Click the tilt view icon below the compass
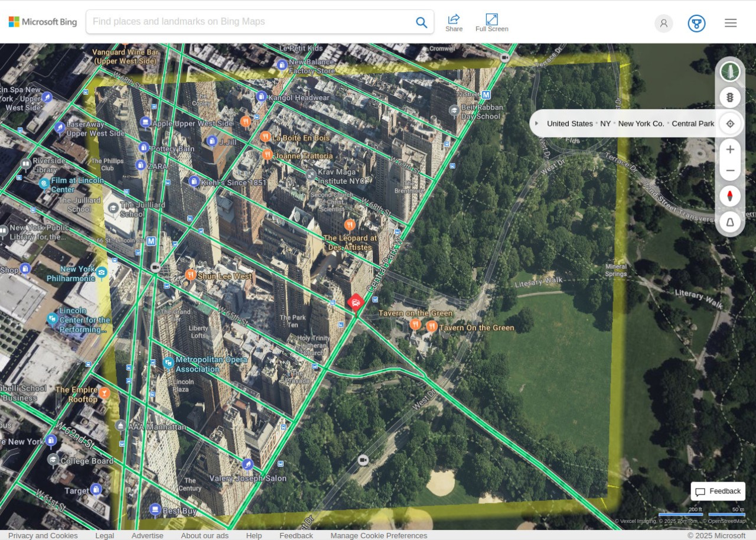 (730, 222)
